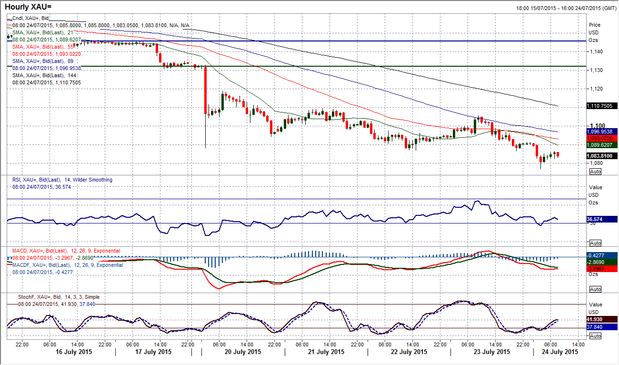
Task: Select the blue SMA 89 legend label
Action: point(43,61)
